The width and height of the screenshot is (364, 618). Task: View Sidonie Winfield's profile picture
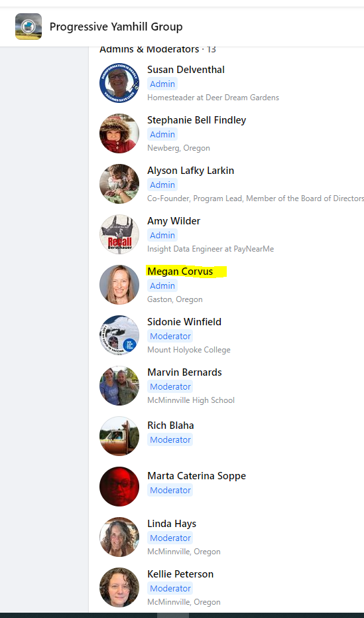coord(119,335)
